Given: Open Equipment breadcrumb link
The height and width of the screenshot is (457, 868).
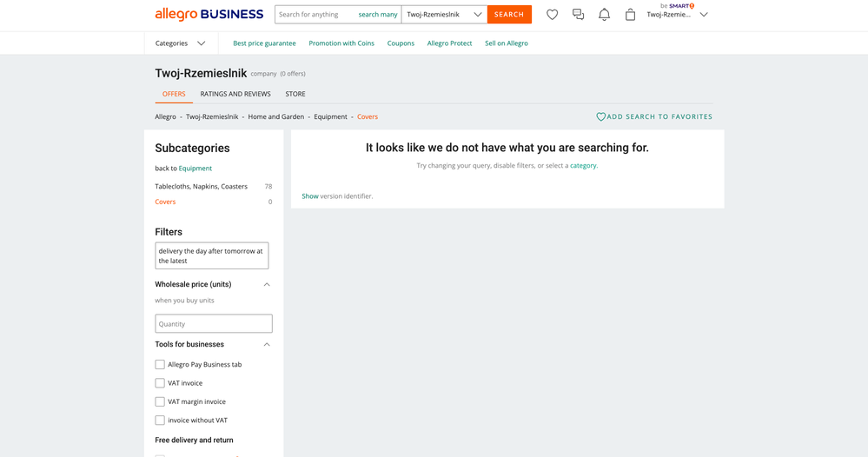Looking at the screenshot, I should 330,116.
